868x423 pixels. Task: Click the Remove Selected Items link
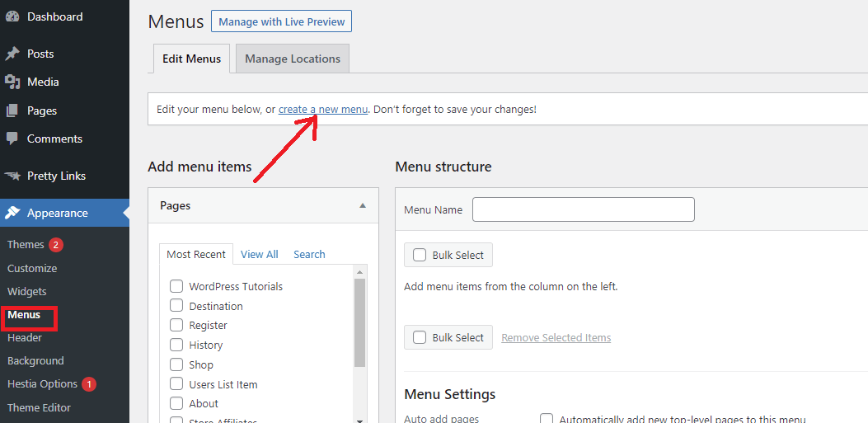pyautogui.click(x=556, y=338)
